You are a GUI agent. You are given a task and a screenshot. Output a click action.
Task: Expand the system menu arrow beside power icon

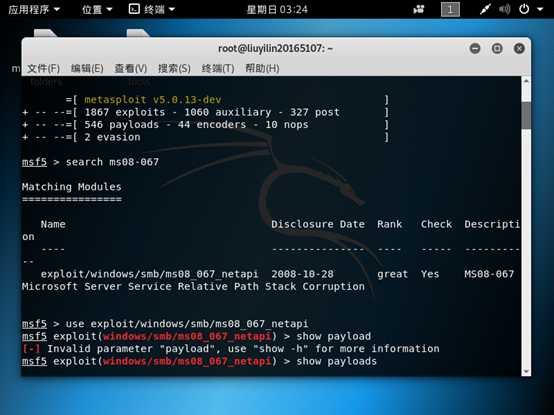pyautogui.click(x=540, y=10)
